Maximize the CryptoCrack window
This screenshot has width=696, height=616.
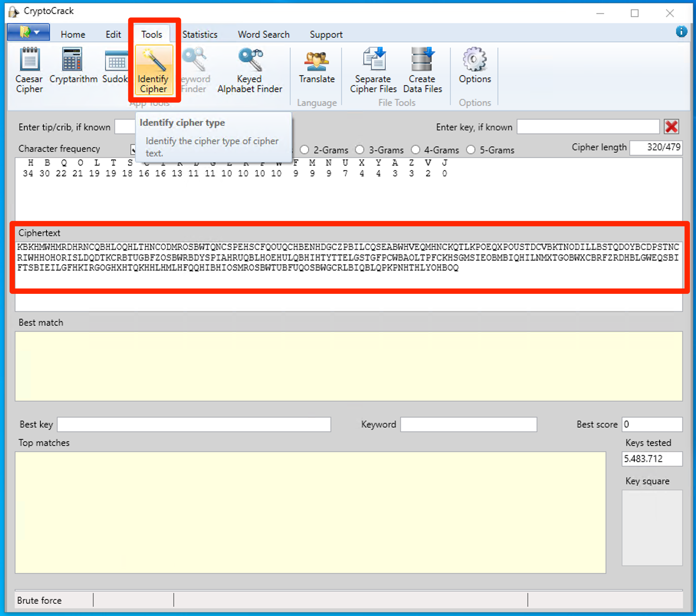point(635,13)
